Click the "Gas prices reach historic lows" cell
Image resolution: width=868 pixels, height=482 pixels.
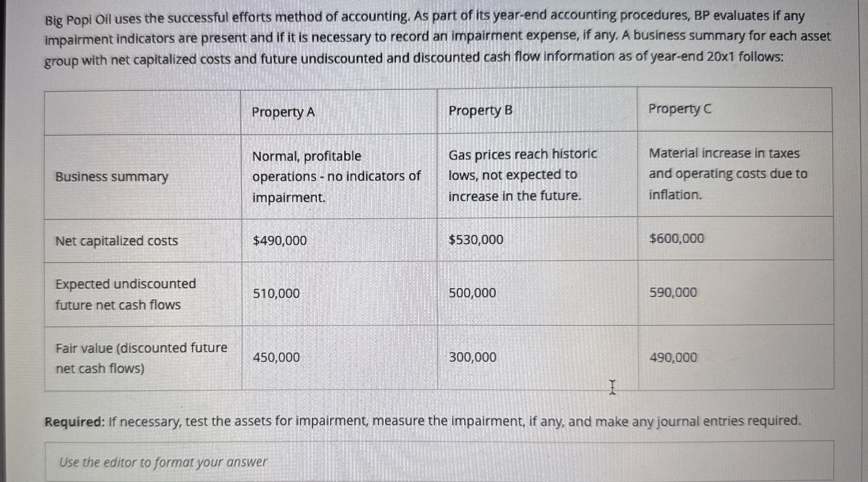pyautogui.click(x=522, y=175)
